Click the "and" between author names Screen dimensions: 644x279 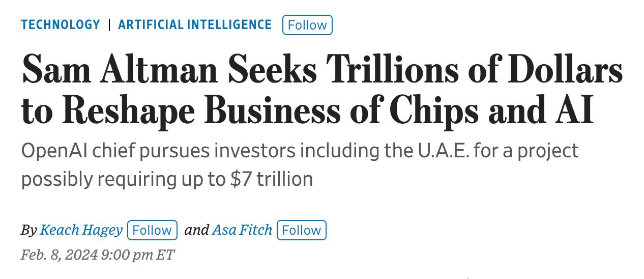[x=196, y=230]
